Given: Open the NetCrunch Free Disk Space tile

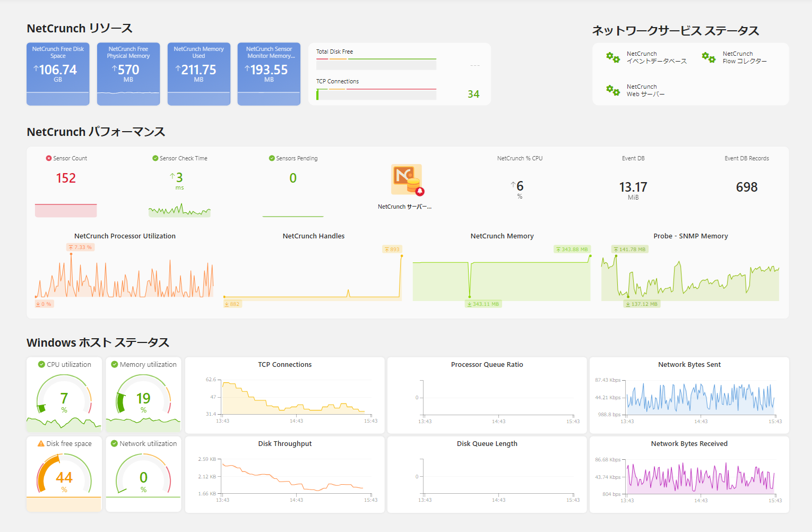Looking at the screenshot, I should pos(58,74).
